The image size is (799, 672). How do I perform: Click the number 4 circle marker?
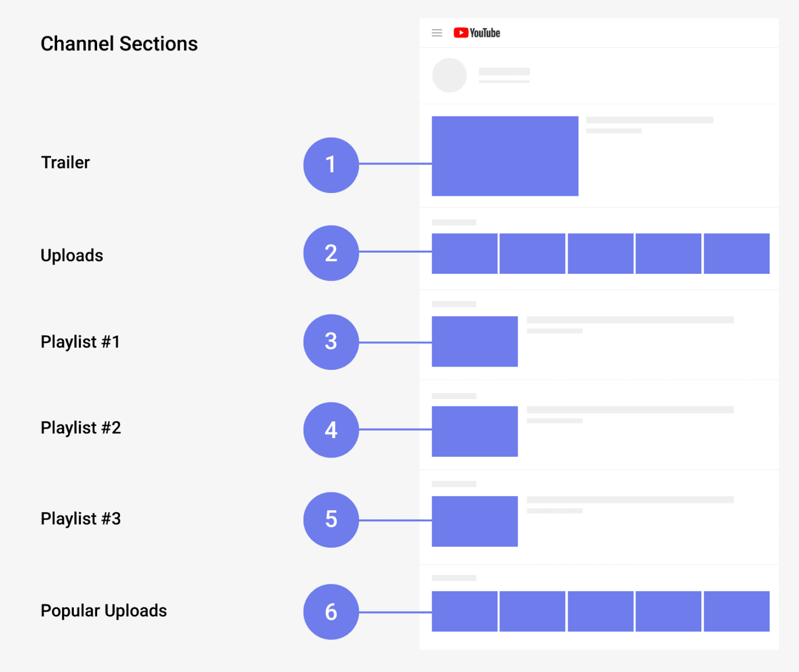(331, 430)
